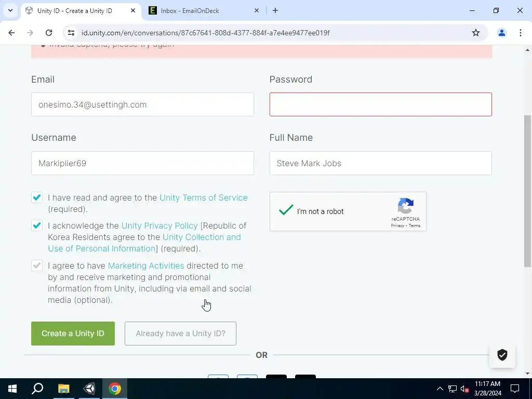
Task: Open the Unity Terms of Service link
Action: click(204, 197)
